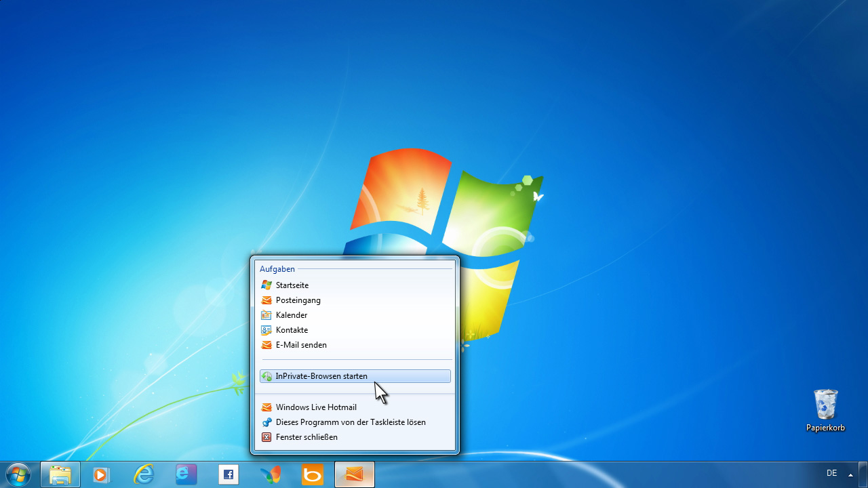Open Windows Explorer from the taskbar
The width and height of the screenshot is (868, 488).
(x=60, y=474)
